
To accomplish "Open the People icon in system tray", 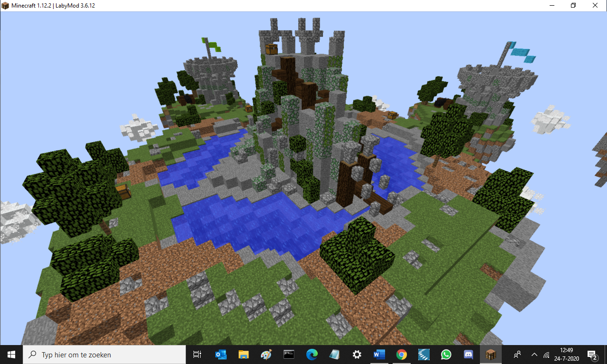I will (x=517, y=355).
